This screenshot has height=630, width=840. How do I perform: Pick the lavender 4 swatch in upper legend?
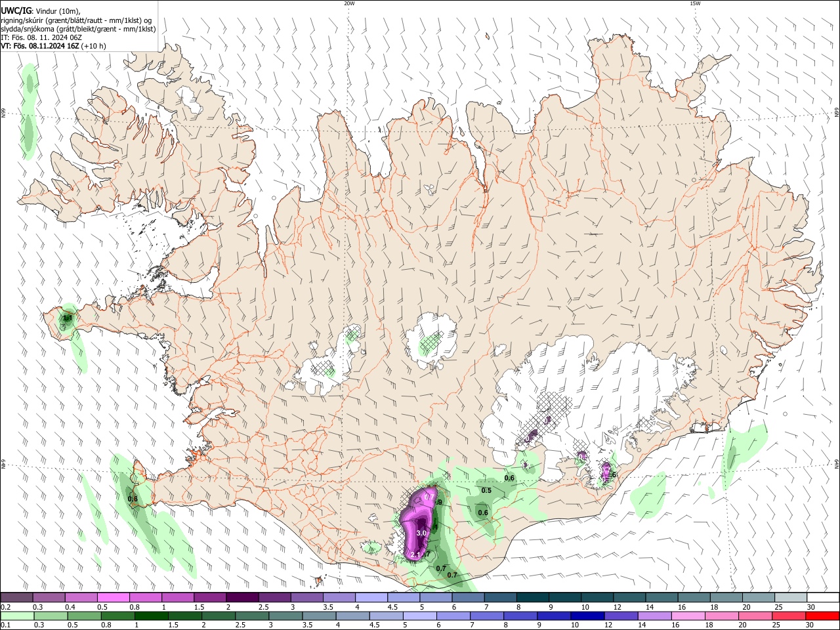[x=371, y=597]
